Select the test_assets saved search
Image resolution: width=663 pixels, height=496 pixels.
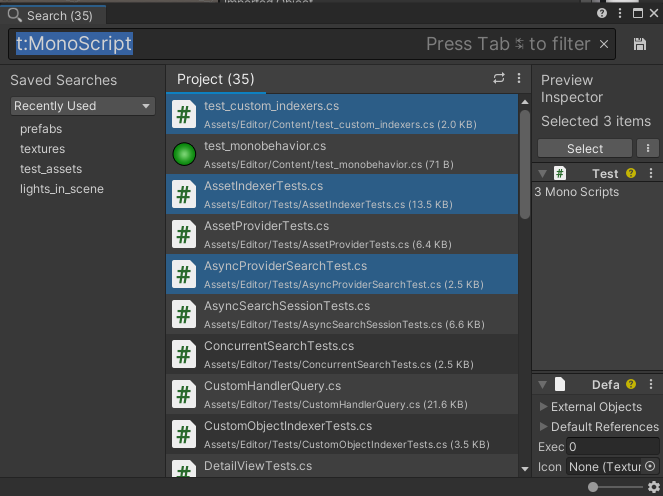pyautogui.click(x=51, y=169)
